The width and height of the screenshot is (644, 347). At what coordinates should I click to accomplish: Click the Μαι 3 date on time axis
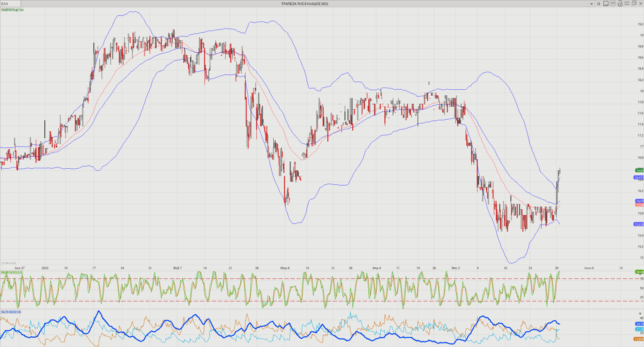(456, 268)
